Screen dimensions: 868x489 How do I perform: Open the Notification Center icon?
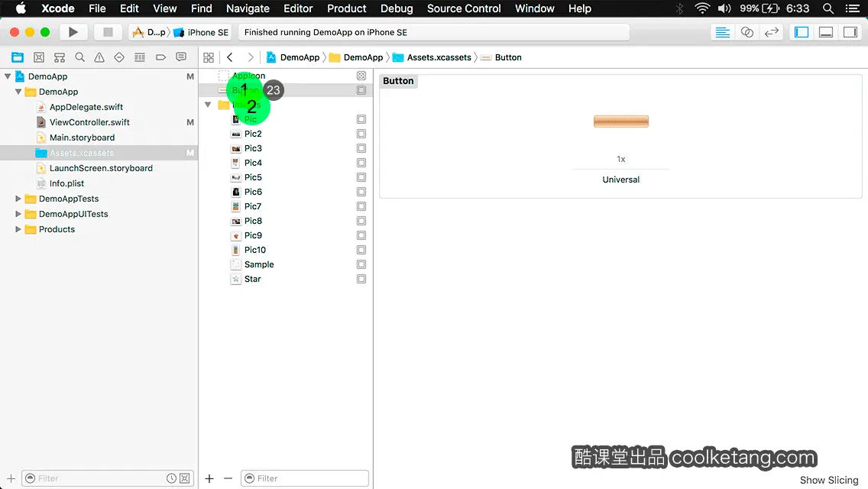pyautogui.click(x=853, y=8)
